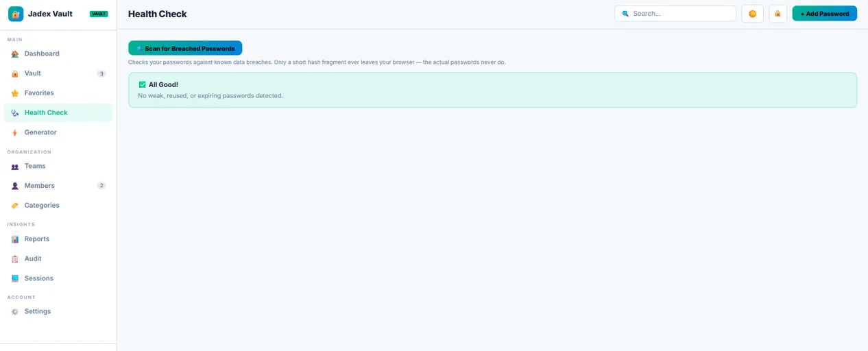Toggle the theme with the sun icon
The width and height of the screenshot is (868, 351).
pos(753,14)
